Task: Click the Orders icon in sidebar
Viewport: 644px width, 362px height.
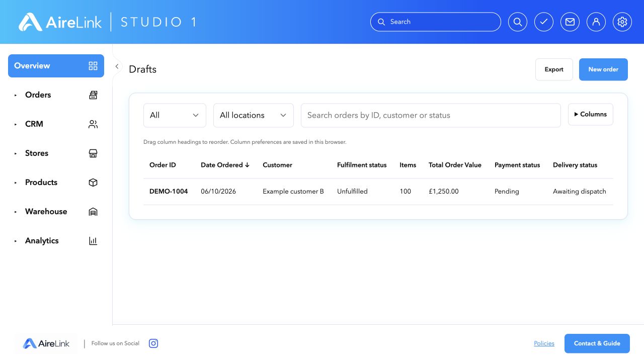Action: (93, 95)
